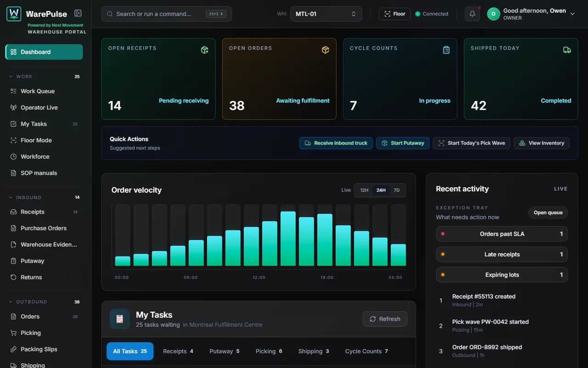Open SOP manuals
Screen dimensions: 588x368
point(44,173)
